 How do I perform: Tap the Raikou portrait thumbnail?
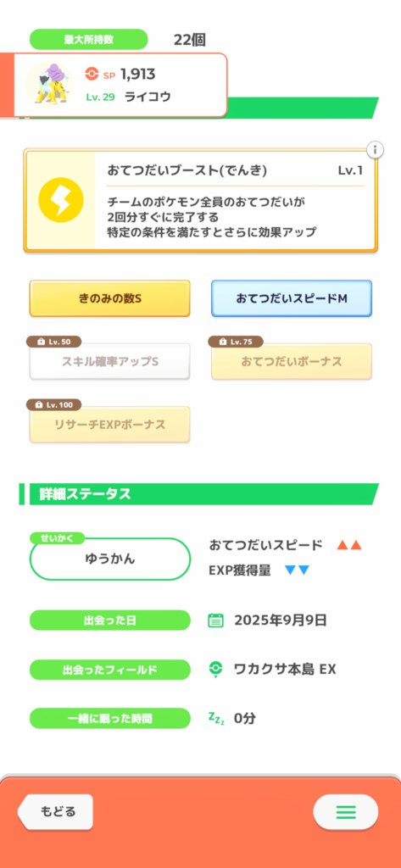(x=50, y=85)
